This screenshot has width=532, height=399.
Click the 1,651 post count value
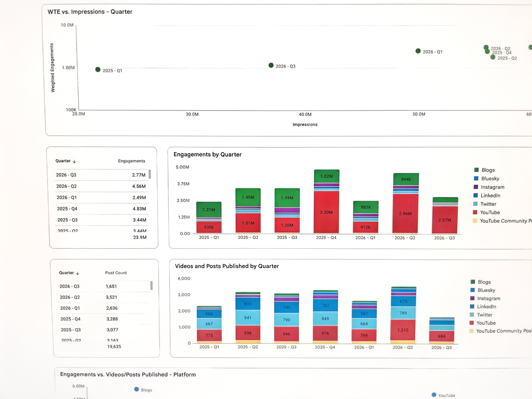click(111, 286)
